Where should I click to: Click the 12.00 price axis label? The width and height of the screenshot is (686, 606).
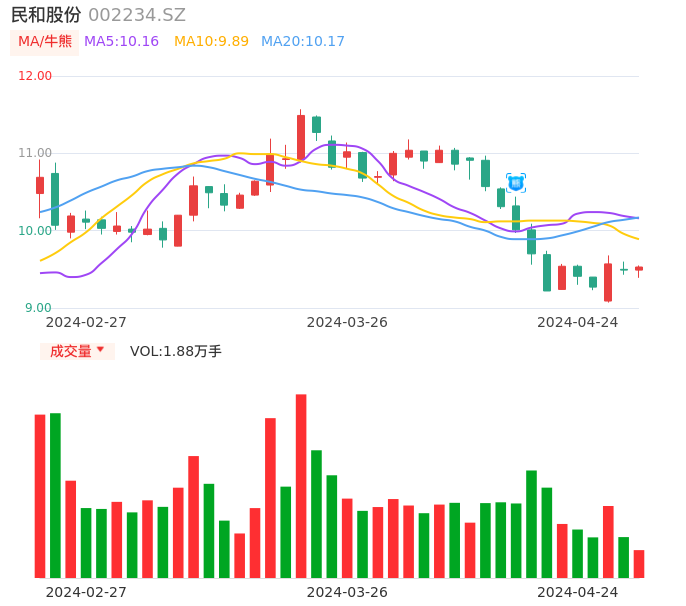[35, 76]
